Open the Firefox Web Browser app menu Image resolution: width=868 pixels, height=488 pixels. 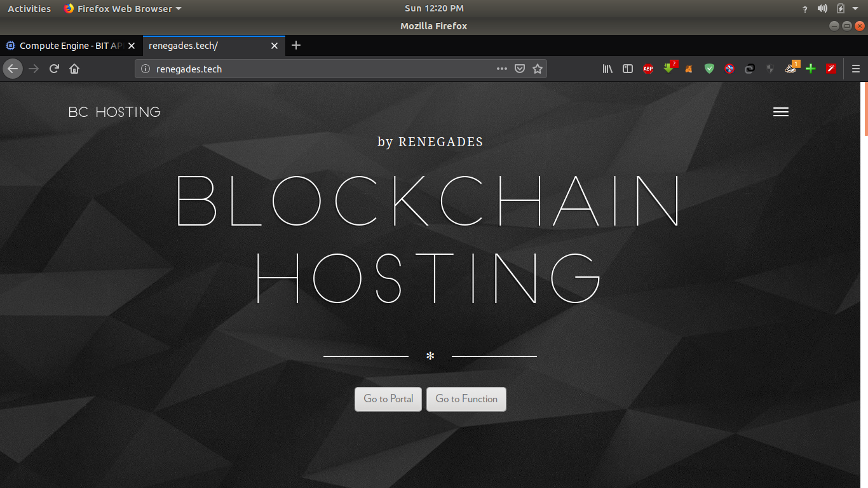pyautogui.click(x=122, y=9)
